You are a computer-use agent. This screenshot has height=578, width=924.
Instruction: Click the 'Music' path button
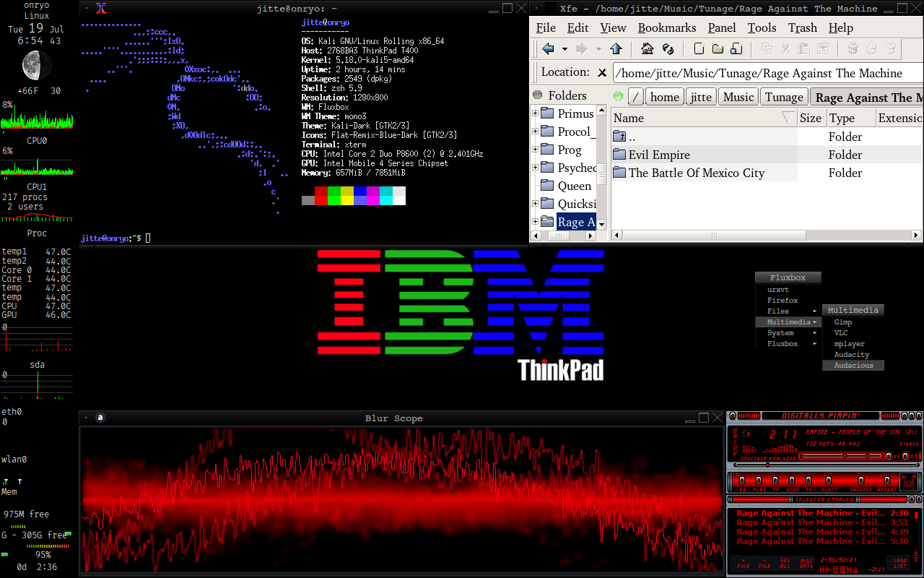pos(738,97)
